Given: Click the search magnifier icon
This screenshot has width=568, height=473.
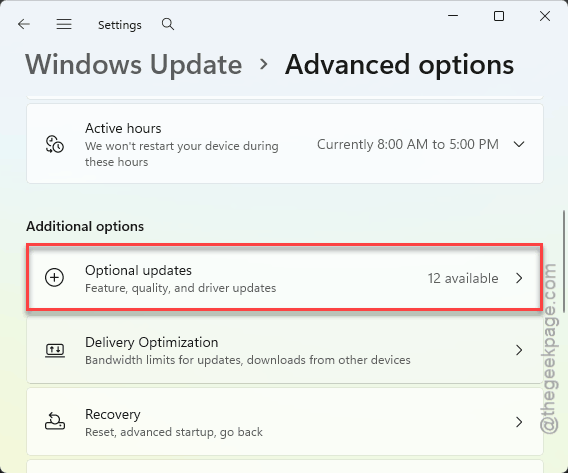Looking at the screenshot, I should coord(168,24).
